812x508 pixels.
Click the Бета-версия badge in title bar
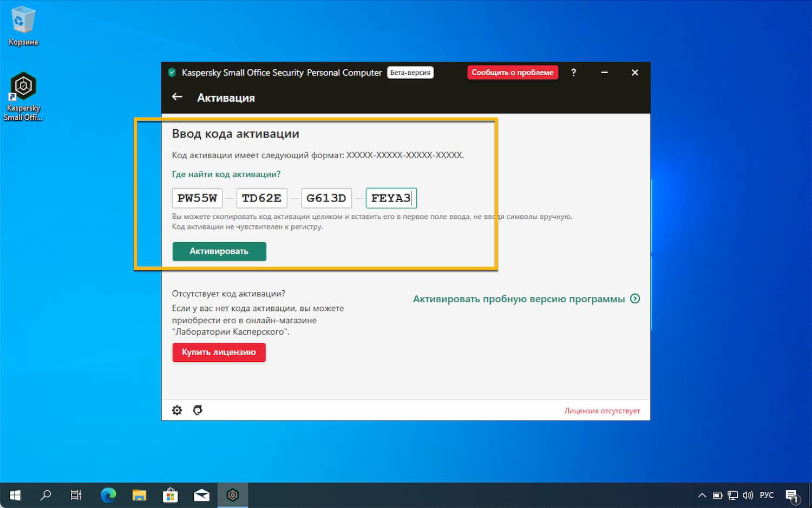point(410,72)
